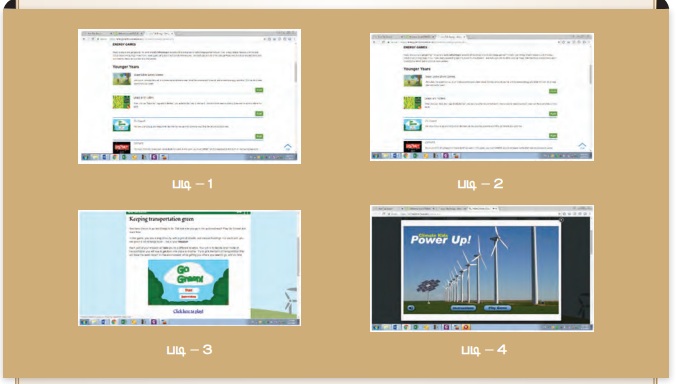676x384 pixels.
Task: Open the black-and-red game thumbnail in Step 2
Action: (413, 147)
